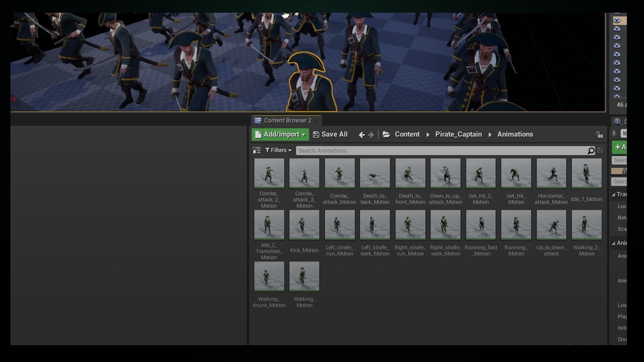The height and width of the screenshot is (362, 644).
Task: Switch to the Content Browser 2 tab
Action: click(x=287, y=120)
